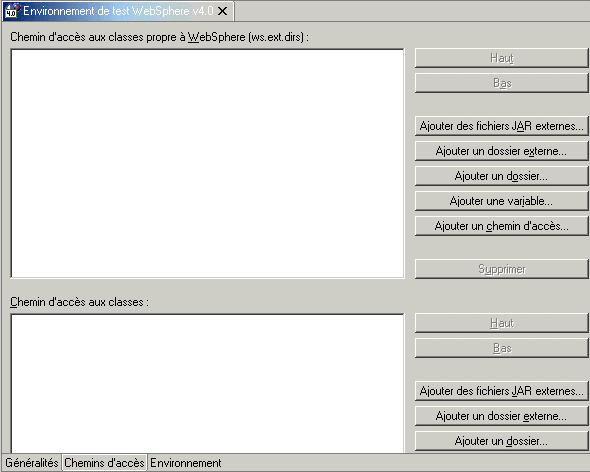Click Haut button in ws.ext.dirs section
Screen dimensions: 590x472
pos(502,58)
